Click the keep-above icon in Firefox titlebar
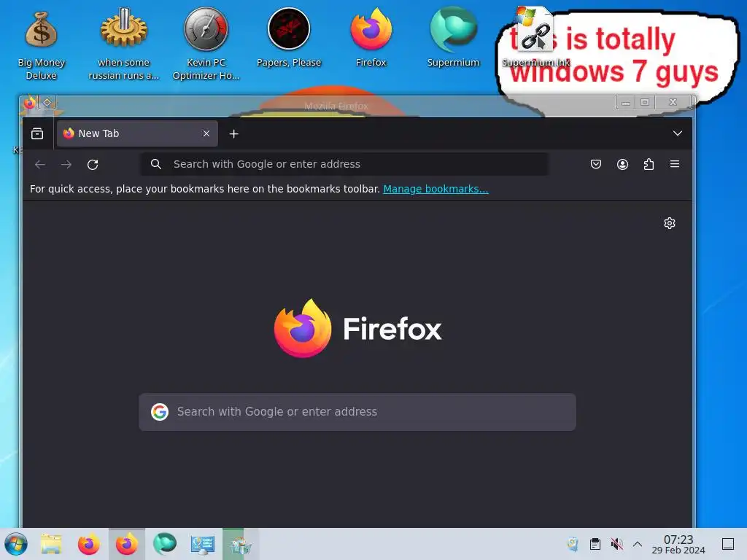Viewport: 747px width, 560px height. (x=47, y=102)
